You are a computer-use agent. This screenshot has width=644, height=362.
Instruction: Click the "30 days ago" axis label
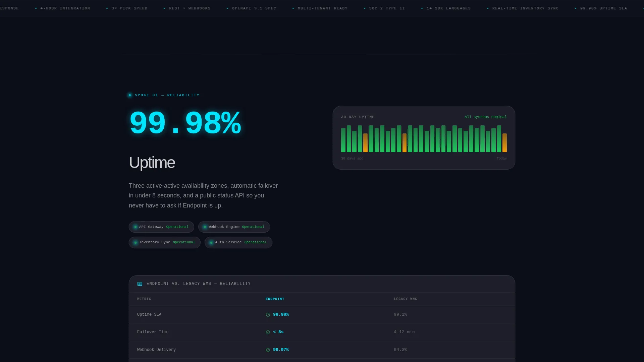coord(352,159)
